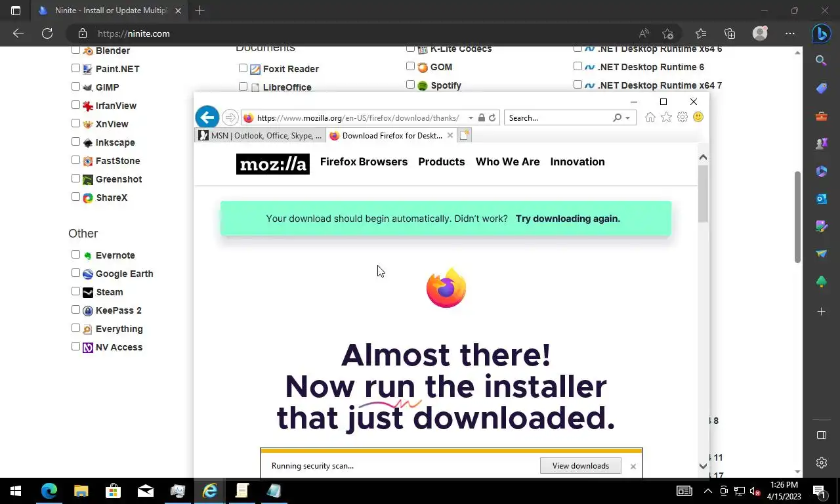840x504 pixels.
Task: Open a new tab in Edge
Action: (x=199, y=10)
